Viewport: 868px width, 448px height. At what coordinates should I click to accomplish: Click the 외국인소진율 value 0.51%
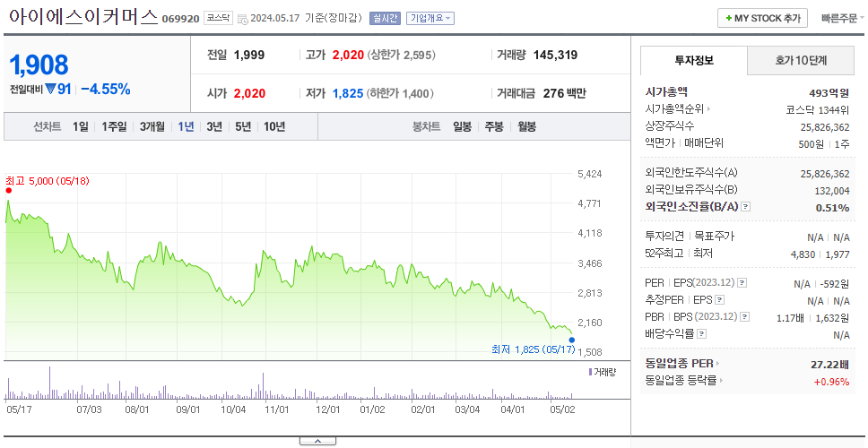click(832, 208)
